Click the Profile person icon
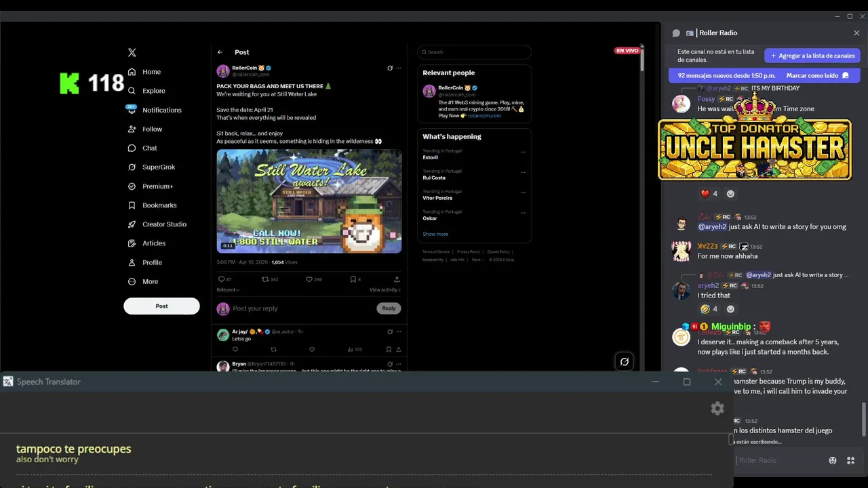Viewport: 868px width, 488px height. 132,262
